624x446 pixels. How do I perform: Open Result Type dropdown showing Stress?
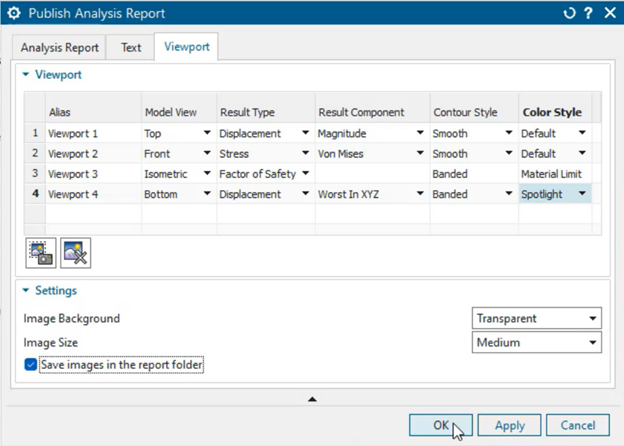[305, 153]
